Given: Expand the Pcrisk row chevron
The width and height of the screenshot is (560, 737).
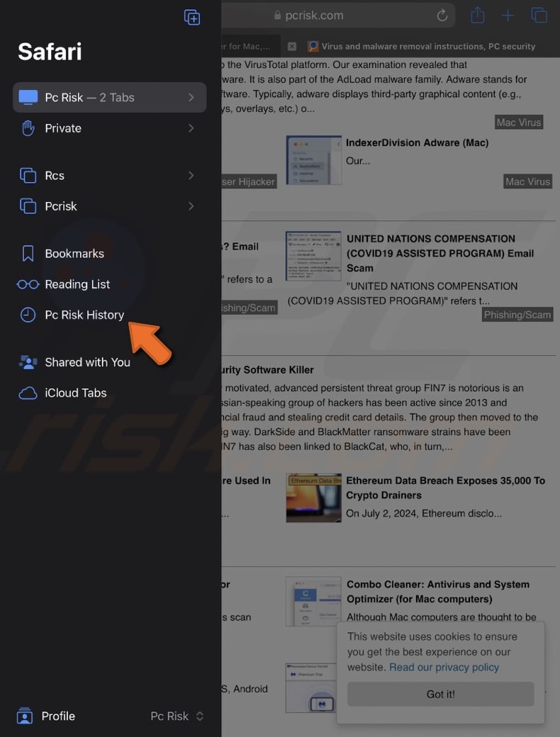Looking at the screenshot, I should 191,206.
